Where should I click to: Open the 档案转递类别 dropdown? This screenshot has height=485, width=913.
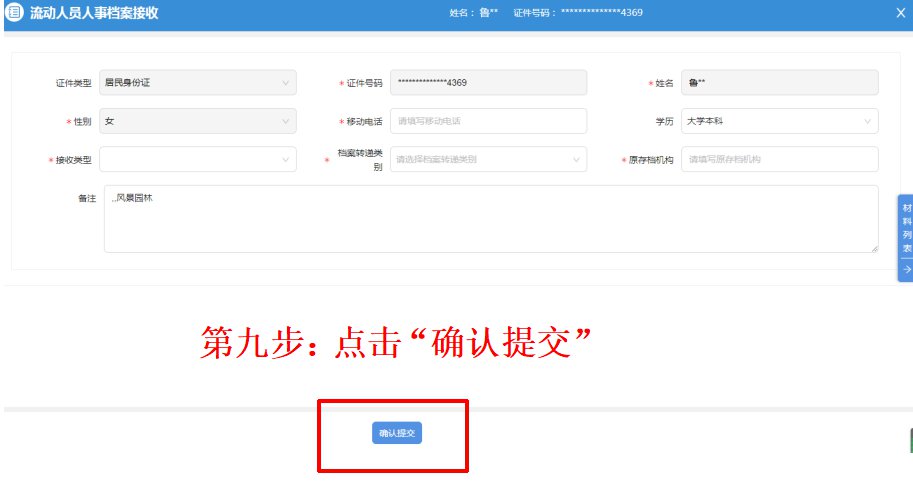pos(489,160)
